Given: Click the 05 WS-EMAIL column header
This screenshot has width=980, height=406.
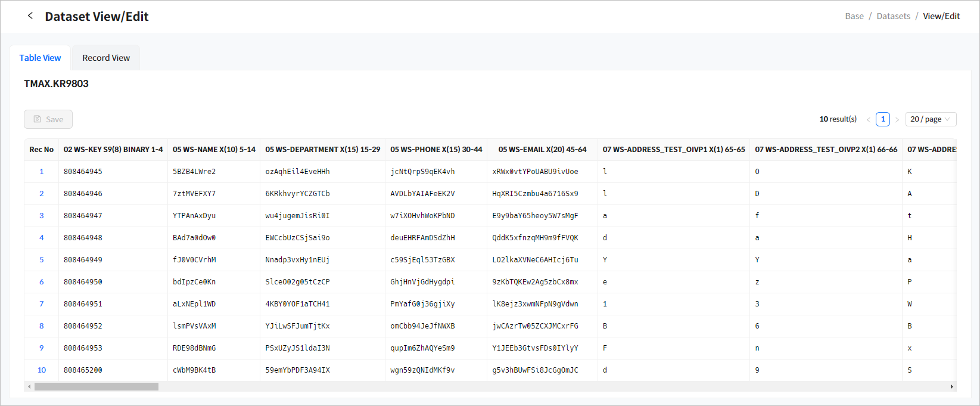Looking at the screenshot, I should tap(542, 150).
